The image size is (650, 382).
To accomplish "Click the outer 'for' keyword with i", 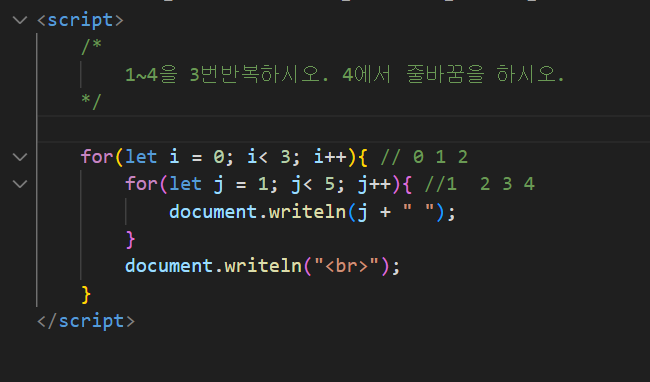I will tap(97, 157).
